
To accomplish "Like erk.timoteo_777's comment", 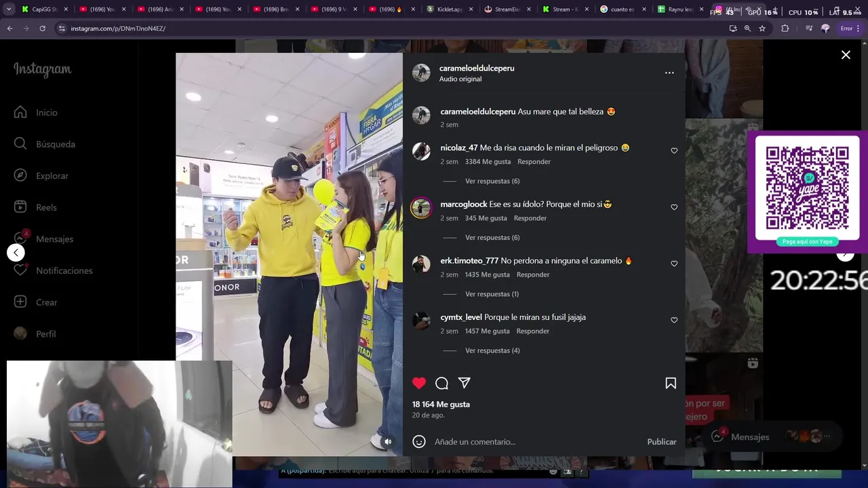I will 674,263.
